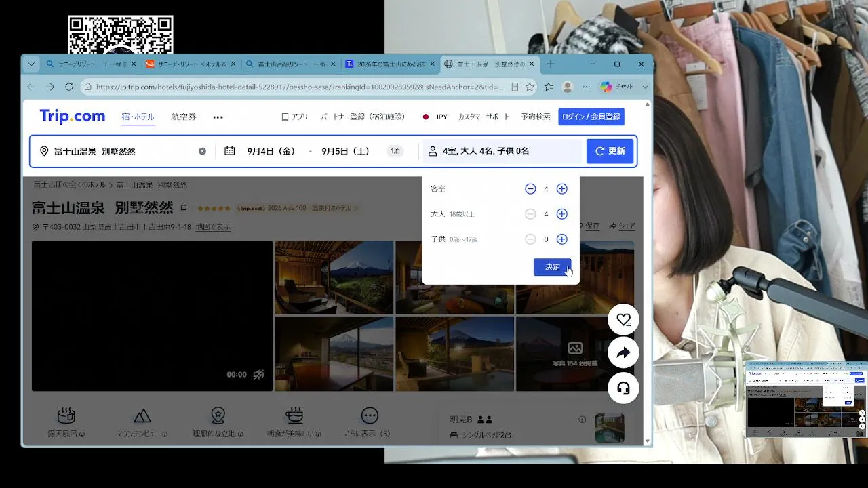Bookmark this page with the star icon
868x488 pixels.
click(530, 87)
